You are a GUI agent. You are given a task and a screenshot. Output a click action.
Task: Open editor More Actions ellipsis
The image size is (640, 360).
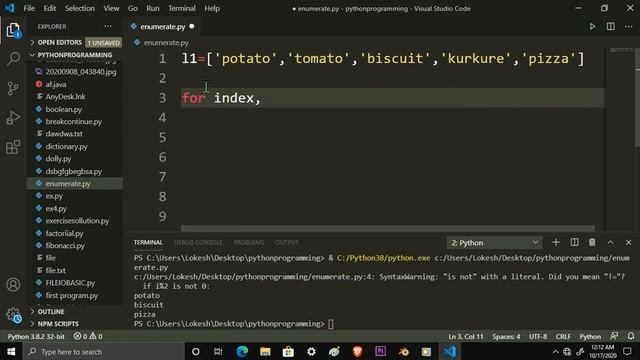click(628, 27)
